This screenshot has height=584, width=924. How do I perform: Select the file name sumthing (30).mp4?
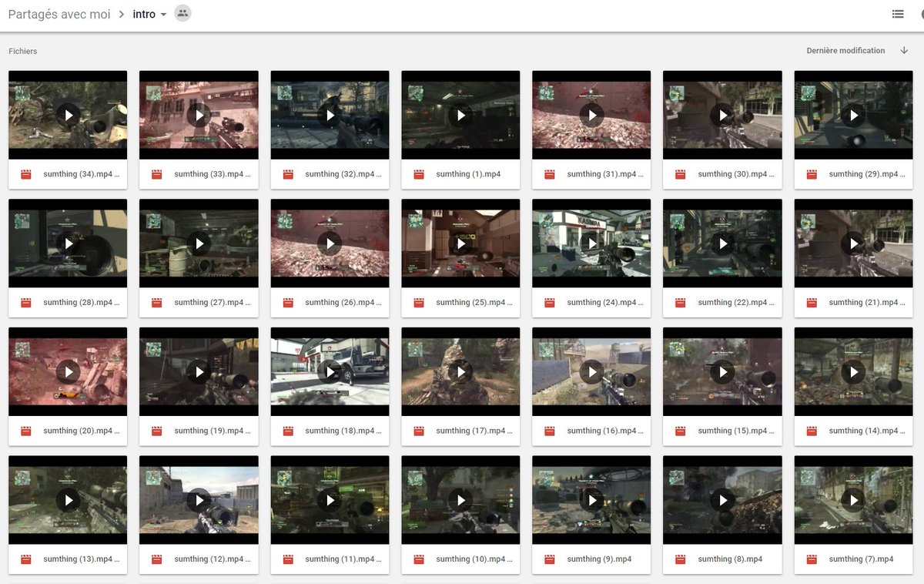pyautogui.click(x=736, y=174)
